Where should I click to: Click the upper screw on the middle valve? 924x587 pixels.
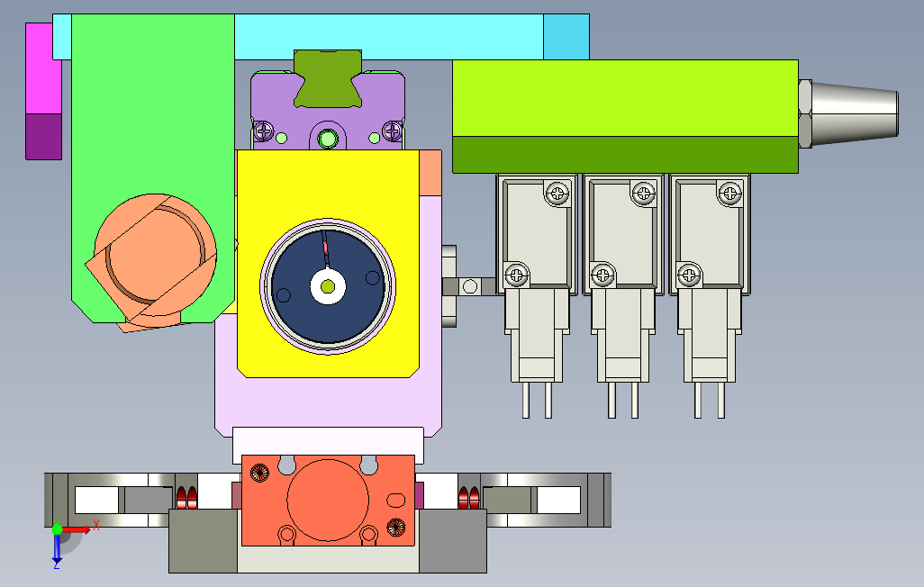(643, 193)
